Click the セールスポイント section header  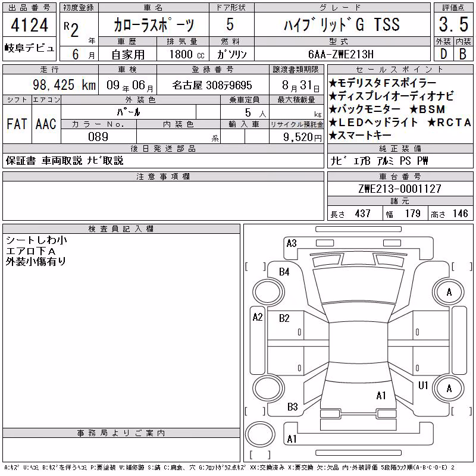(x=400, y=70)
